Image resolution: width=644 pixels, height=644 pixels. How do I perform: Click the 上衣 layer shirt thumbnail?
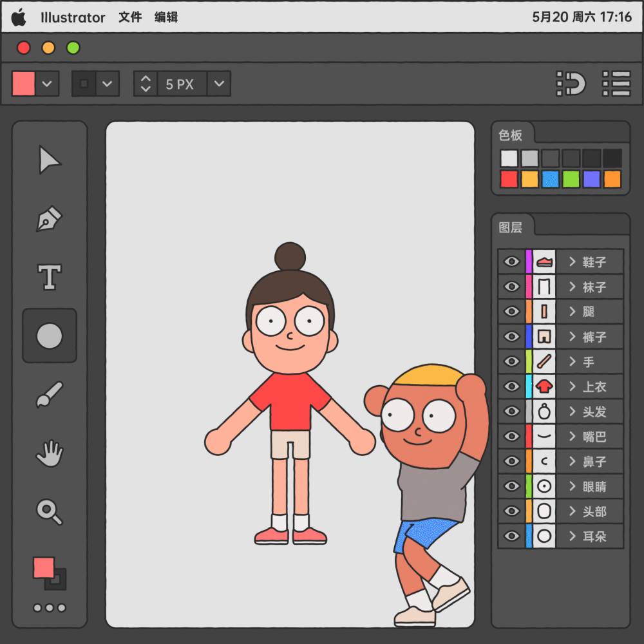[x=544, y=386]
